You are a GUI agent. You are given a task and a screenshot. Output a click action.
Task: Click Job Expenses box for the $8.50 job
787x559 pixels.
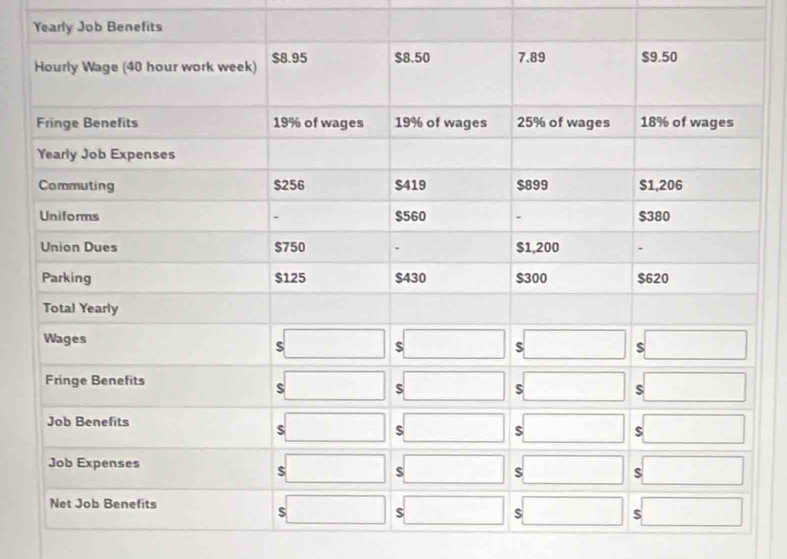pos(455,470)
